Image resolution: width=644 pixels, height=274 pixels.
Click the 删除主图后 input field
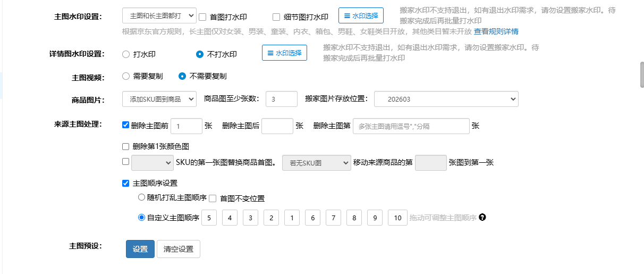tap(277, 126)
